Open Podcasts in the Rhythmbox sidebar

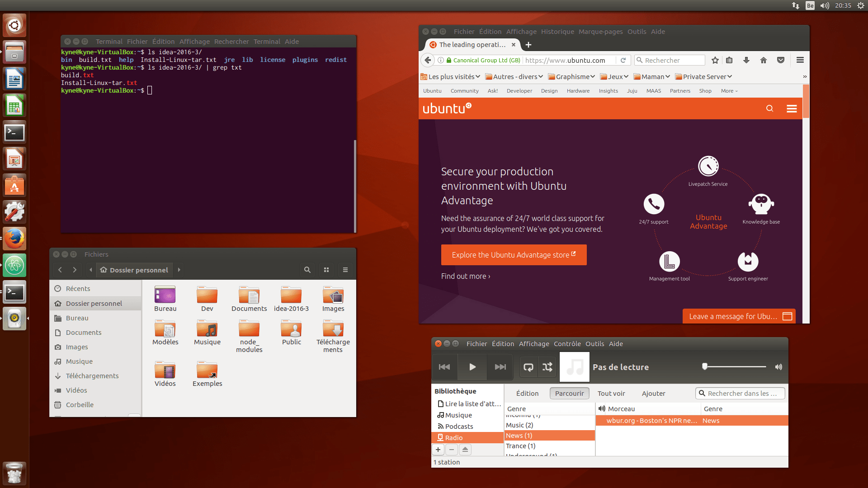459,426
